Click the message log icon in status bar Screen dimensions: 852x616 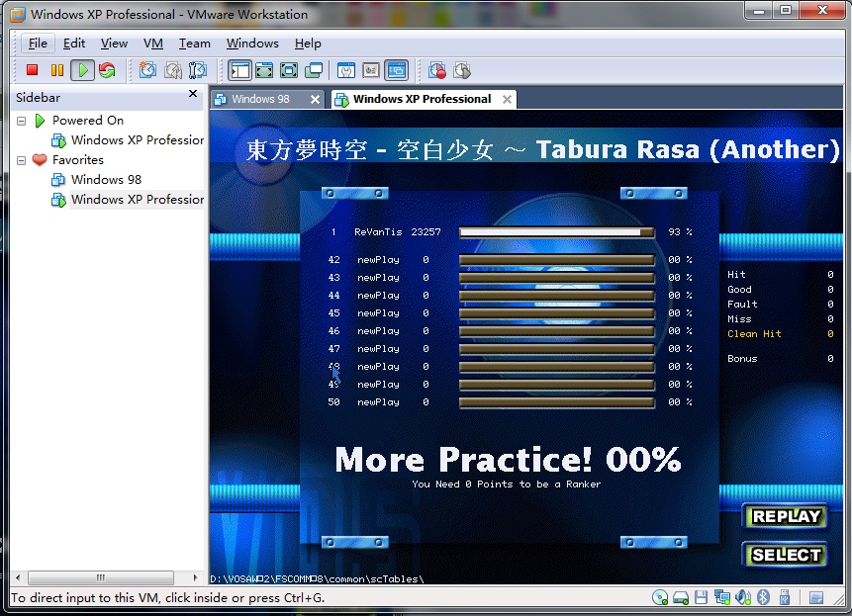click(816, 597)
